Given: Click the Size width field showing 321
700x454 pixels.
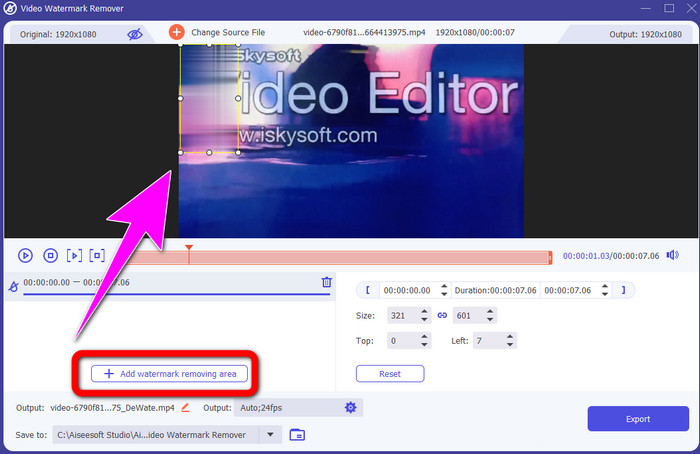Looking at the screenshot, I should [403, 316].
